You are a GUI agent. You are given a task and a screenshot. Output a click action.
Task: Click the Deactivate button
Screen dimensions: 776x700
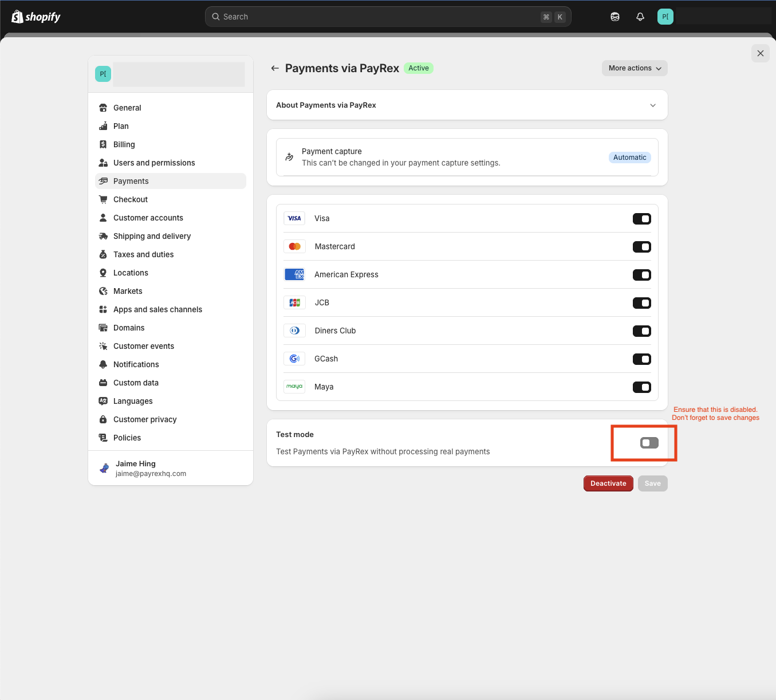pyautogui.click(x=608, y=483)
